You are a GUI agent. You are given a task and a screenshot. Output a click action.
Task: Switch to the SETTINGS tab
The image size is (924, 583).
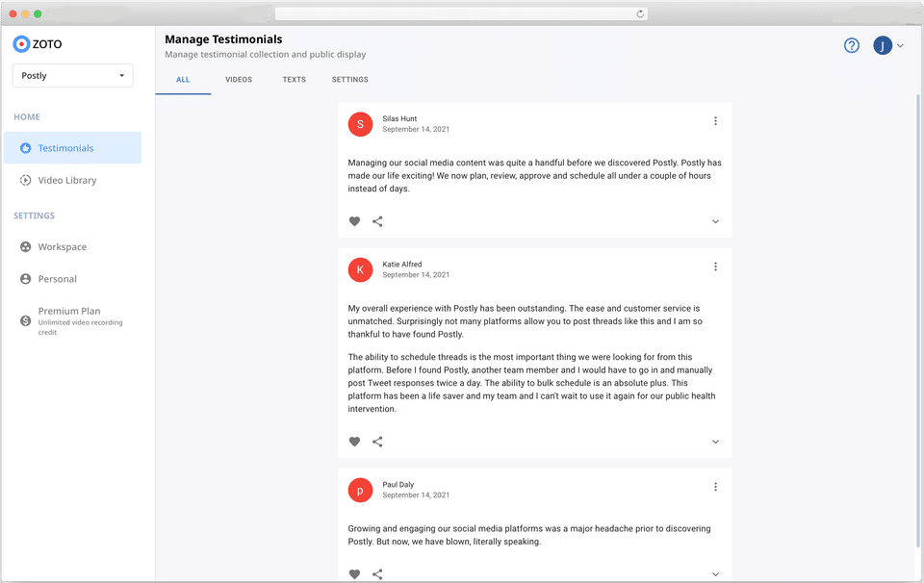click(350, 80)
